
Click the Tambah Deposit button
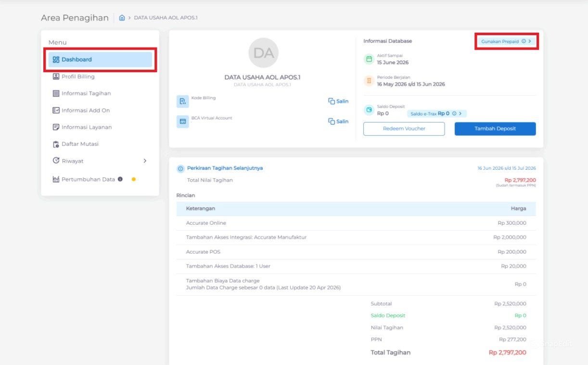(495, 129)
